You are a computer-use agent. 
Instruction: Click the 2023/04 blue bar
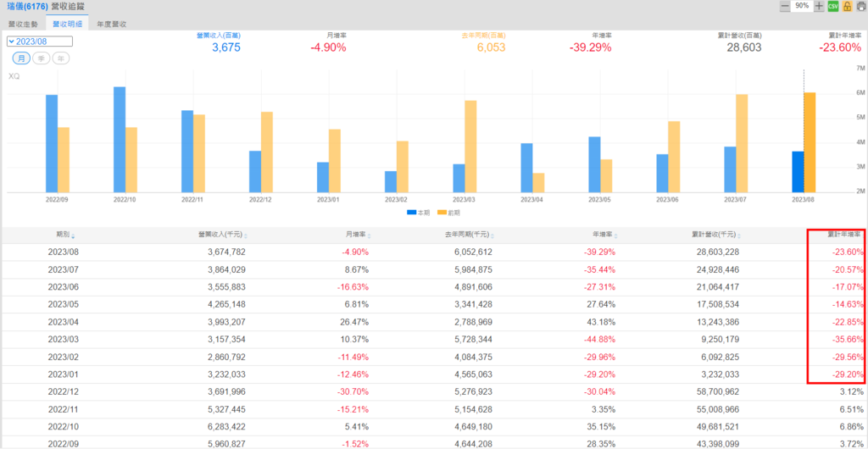(x=526, y=168)
